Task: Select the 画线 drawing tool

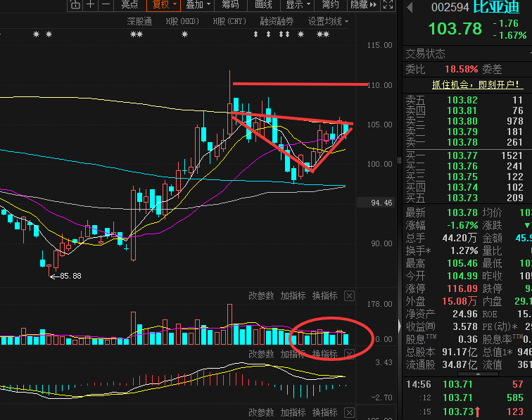Action: [x=263, y=5]
